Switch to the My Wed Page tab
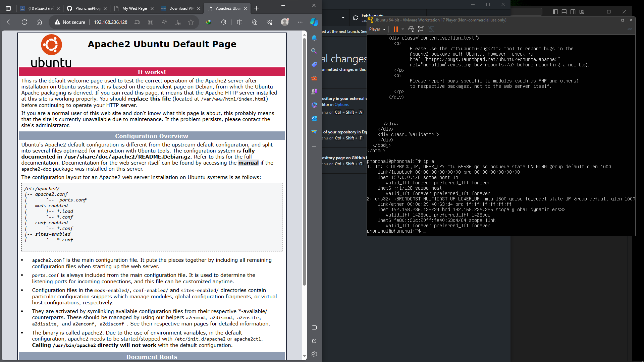This screenshot has width=644, height=362. point(134,8)
